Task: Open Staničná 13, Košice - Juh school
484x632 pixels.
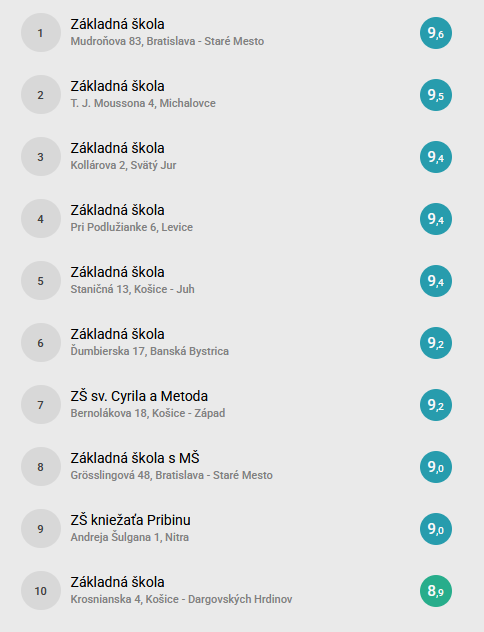Action: pos(133,289)
